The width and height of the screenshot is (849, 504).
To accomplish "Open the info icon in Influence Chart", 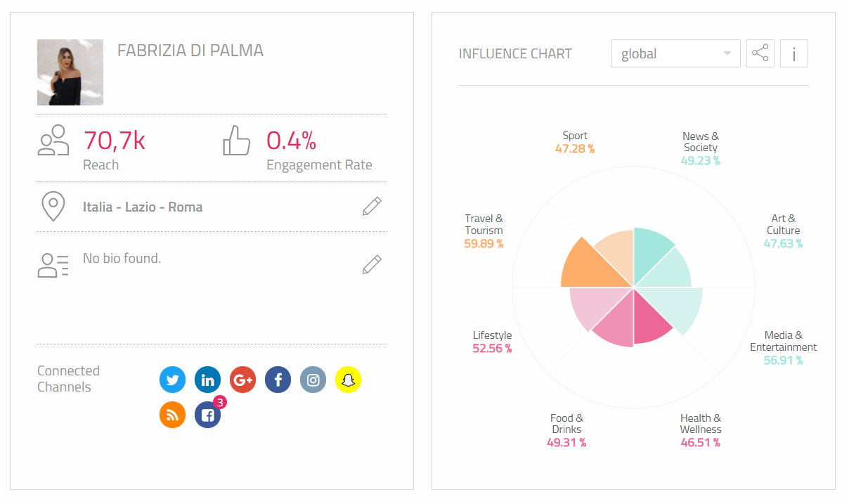I will (793, 53).
